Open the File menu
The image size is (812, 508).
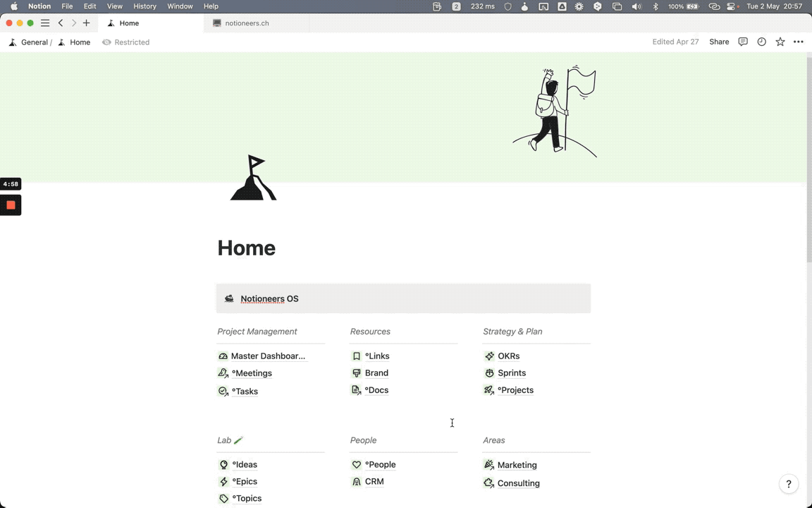67,6
